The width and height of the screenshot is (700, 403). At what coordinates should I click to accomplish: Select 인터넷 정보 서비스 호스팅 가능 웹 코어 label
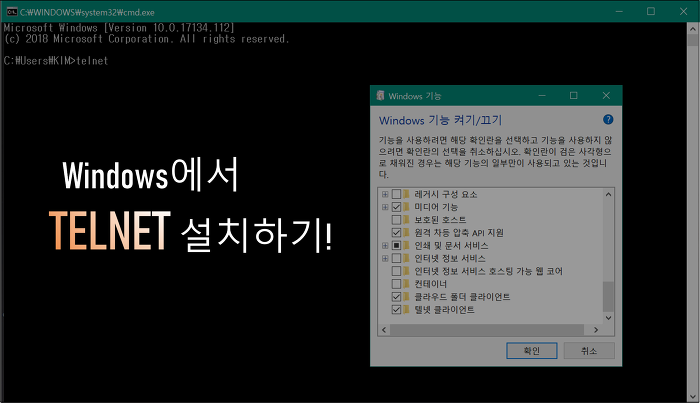pos(488,271)
